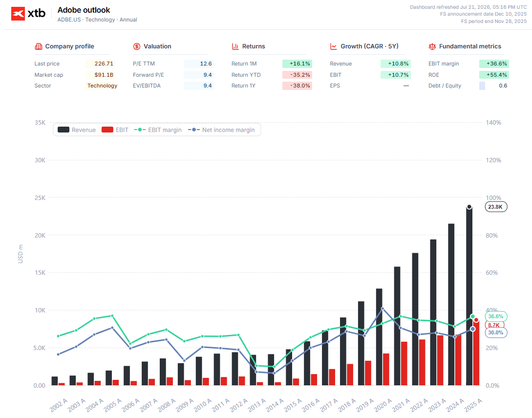532x418 pixels.
Task: Click the Company profile building icon
Action: (x=38, y=46)
